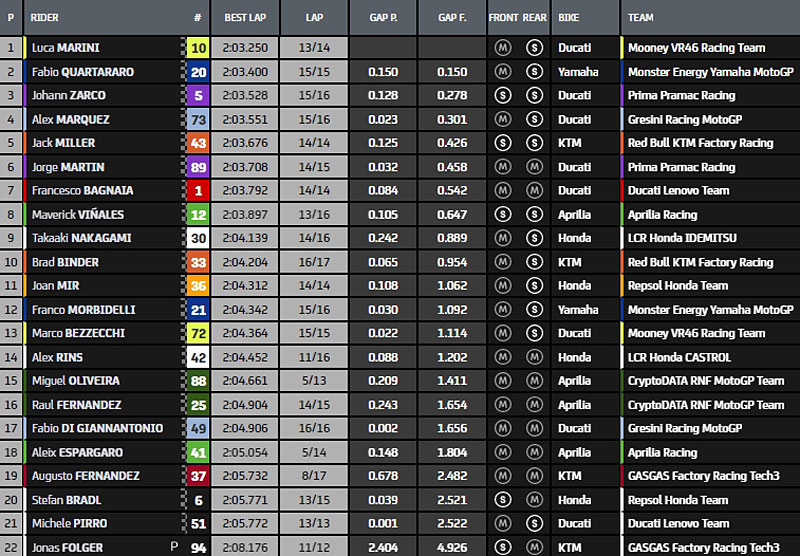800x556 pixels.
Task: Click Jack Miller's orange number 43 badge
Action: [x=199, y=143]
